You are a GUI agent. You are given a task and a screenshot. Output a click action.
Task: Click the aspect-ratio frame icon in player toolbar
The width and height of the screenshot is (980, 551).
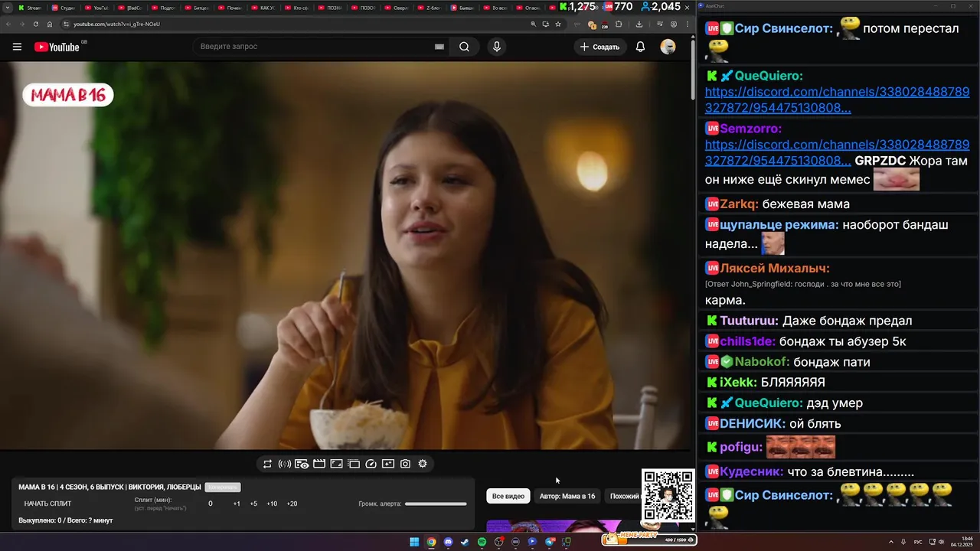(336, 464)
